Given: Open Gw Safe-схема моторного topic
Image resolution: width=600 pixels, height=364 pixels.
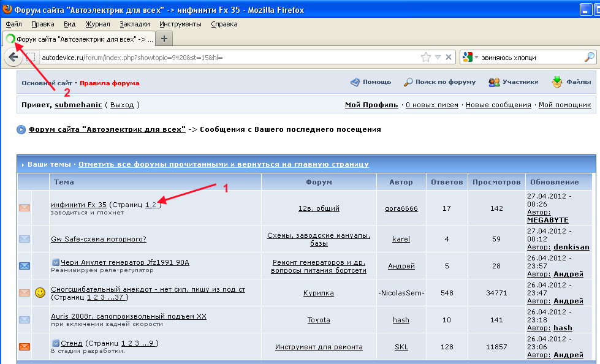Looking at the screenshot, I should 99,239.
